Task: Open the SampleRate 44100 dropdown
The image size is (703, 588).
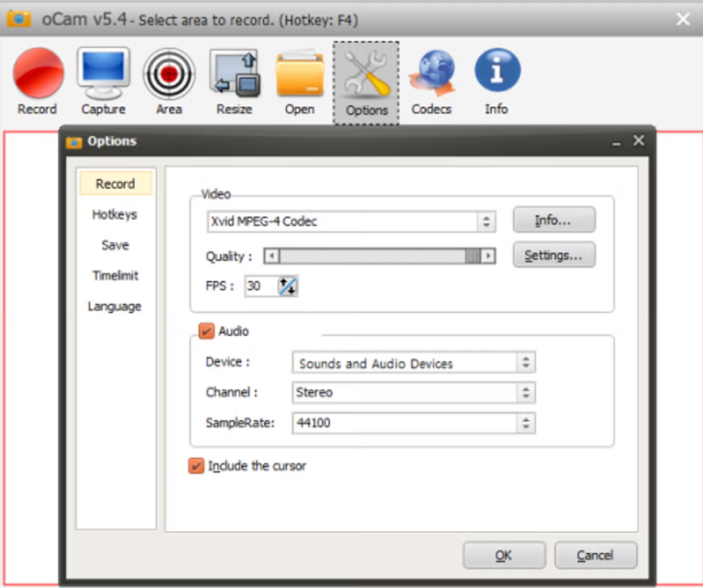Action: 414,423
